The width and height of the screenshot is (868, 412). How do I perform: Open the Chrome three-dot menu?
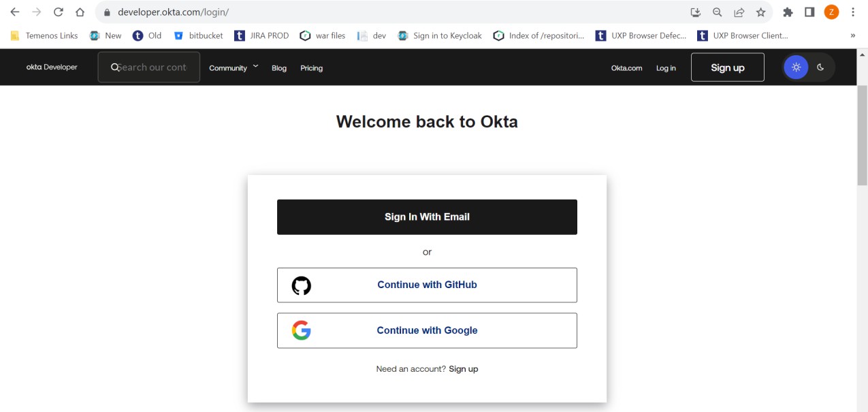(x=853, y=12)
